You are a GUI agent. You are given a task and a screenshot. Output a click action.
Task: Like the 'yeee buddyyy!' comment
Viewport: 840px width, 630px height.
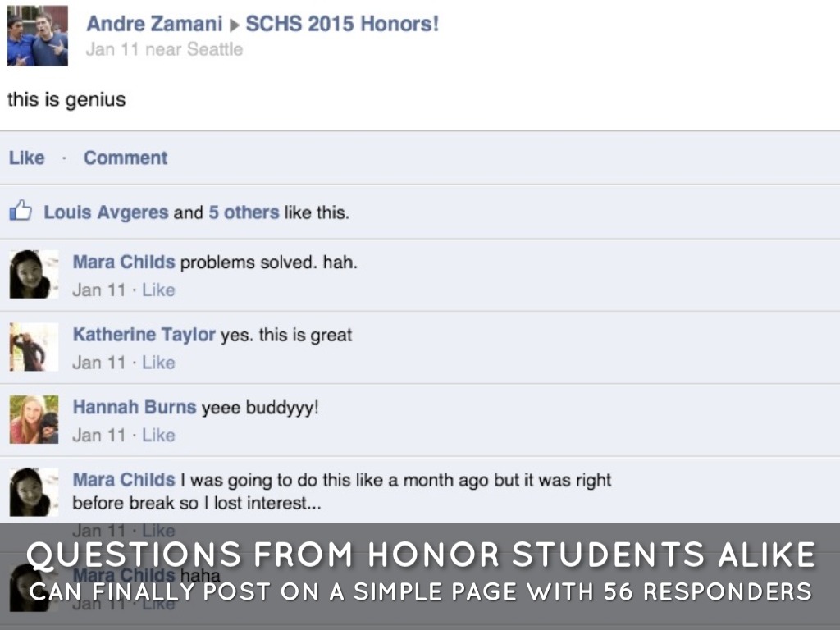click(x=158, y=435)
